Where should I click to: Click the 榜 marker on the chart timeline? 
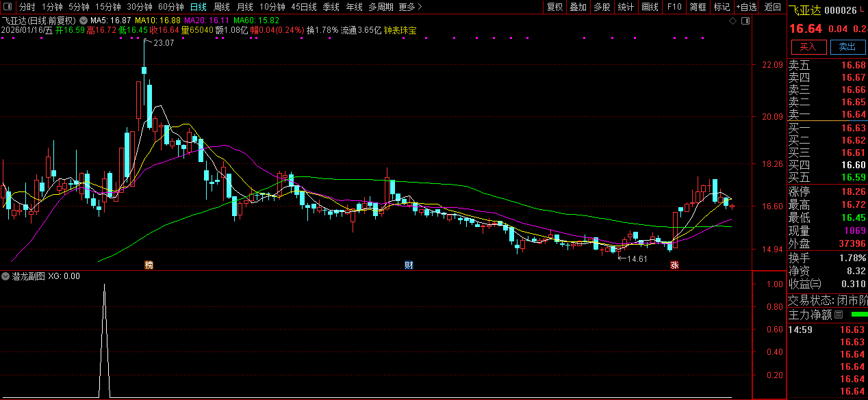(149, 265)
